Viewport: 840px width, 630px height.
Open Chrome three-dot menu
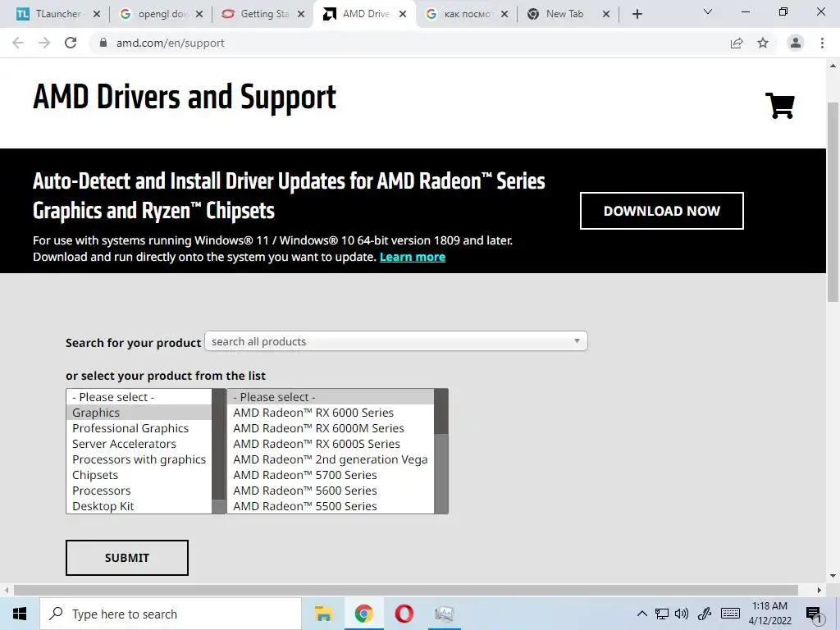click(x=822, y=43)
